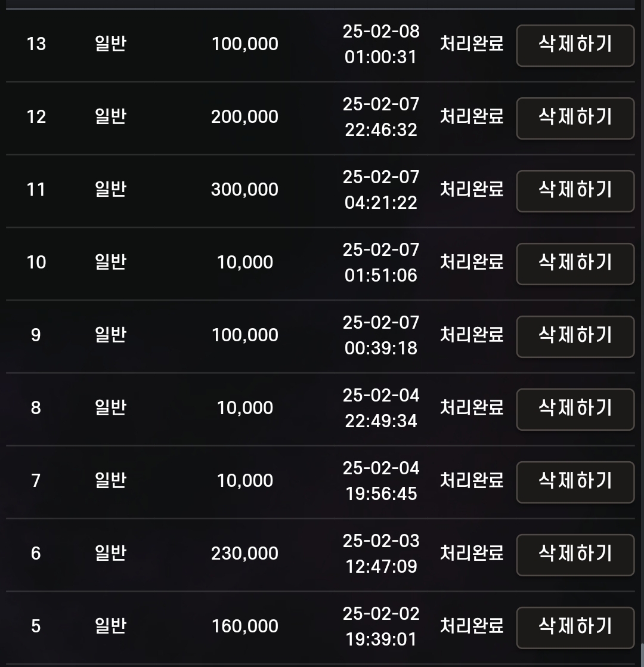
Task: Click the 25-02-03 12:47:09 date cell
Action: [381, 554]
